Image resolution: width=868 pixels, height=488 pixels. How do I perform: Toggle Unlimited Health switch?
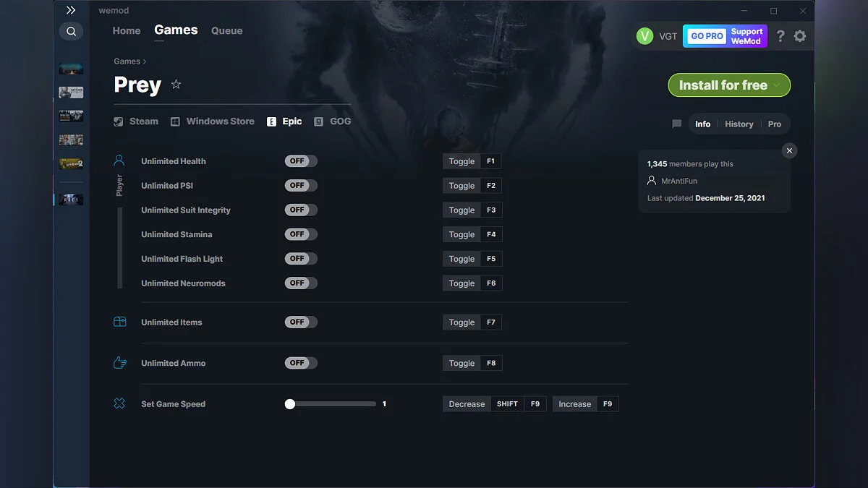(301, 161)
